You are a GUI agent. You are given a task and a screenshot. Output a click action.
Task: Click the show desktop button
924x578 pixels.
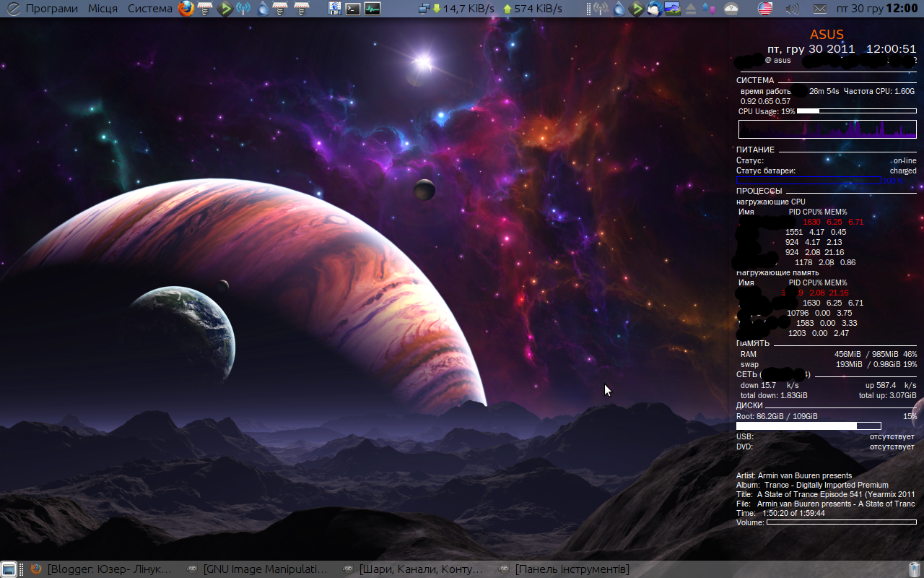click(x=9, y=569)
